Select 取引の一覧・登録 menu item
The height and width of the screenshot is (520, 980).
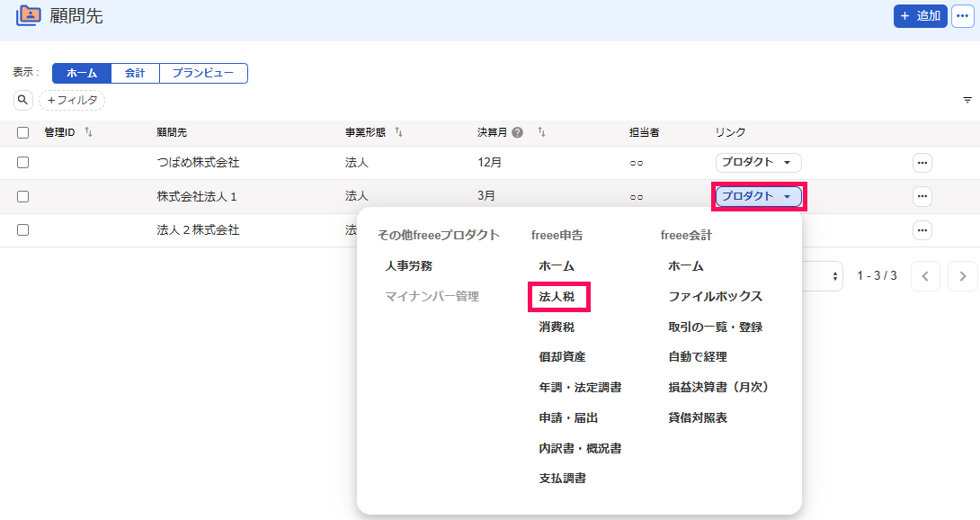715,327
